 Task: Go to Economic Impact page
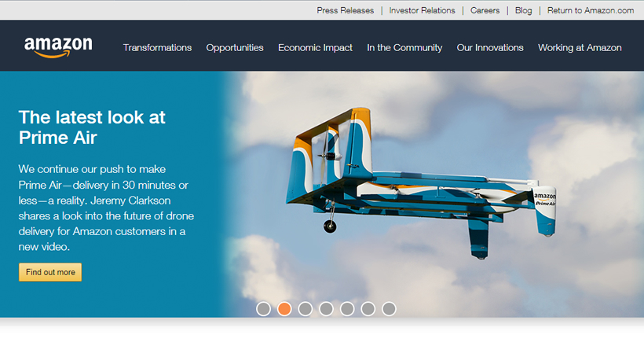[x=315, y=48]
